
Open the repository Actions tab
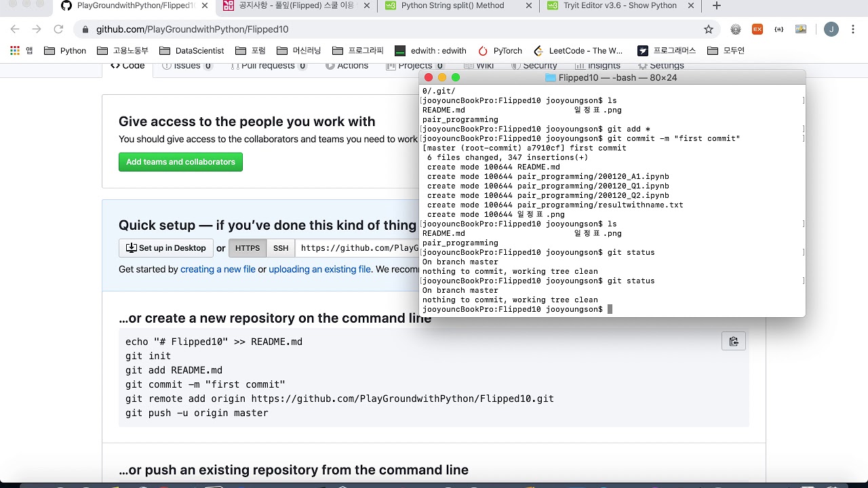click(347, 66)
